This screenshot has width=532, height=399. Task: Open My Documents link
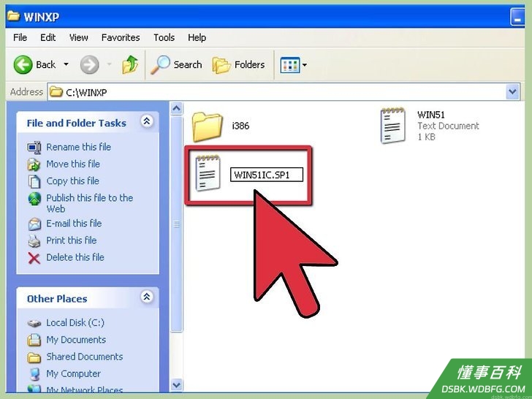pos(76,340)
